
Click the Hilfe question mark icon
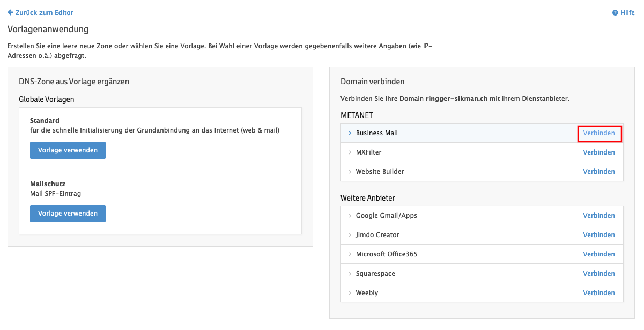615,13
